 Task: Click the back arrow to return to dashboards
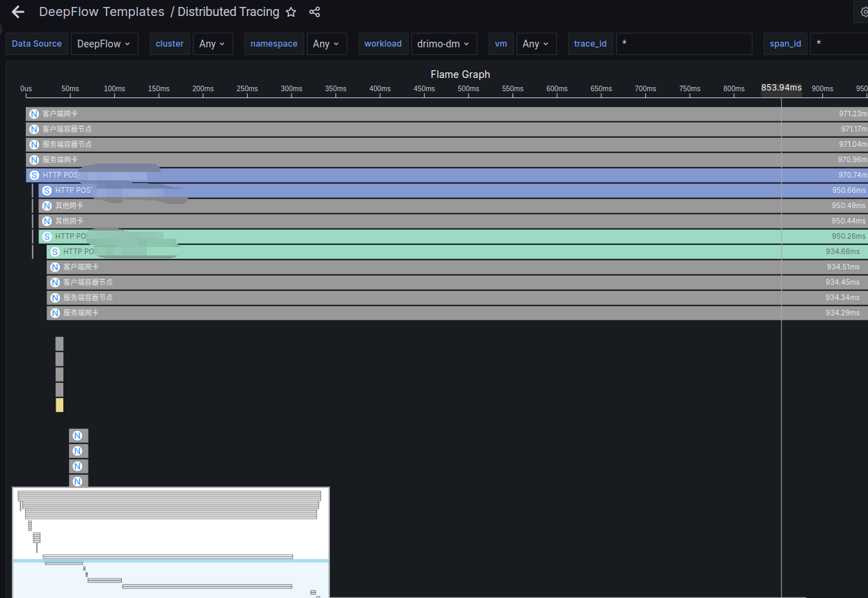[x=17, y=11]
